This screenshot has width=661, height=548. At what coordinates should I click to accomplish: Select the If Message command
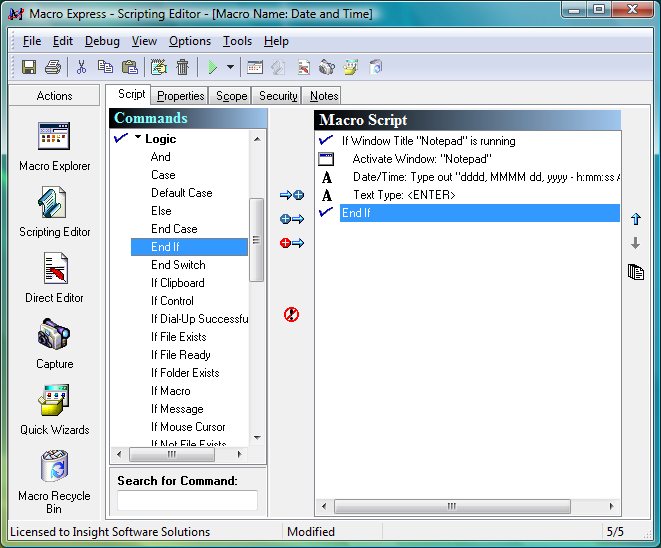177,409
